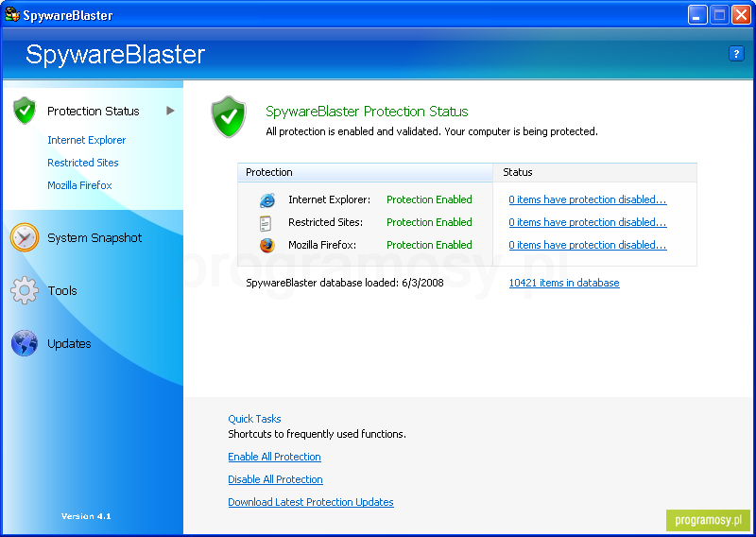Click the 'Version 4.1' text
Screen dimensions: 756x537
point(86,516)
